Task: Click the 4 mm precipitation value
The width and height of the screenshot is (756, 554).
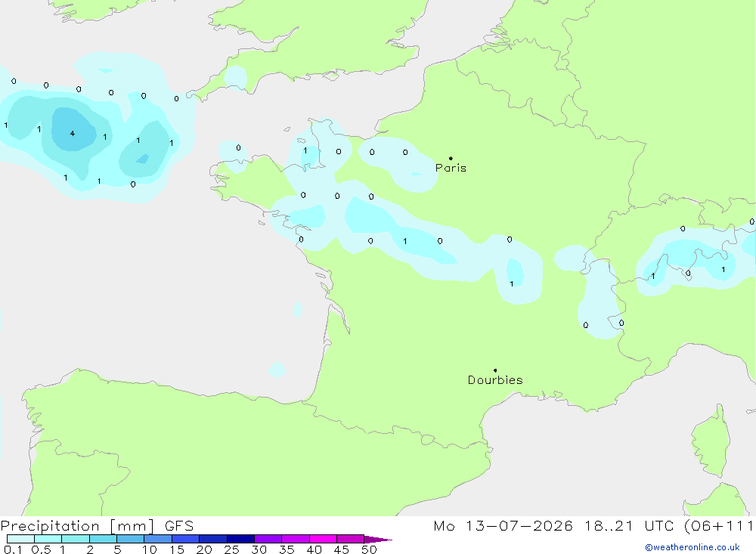Action: tap(73, 134)
